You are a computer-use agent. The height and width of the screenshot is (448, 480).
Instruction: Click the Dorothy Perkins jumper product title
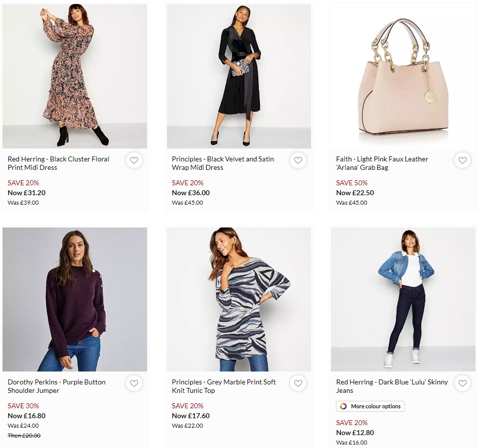pos(56,386)
